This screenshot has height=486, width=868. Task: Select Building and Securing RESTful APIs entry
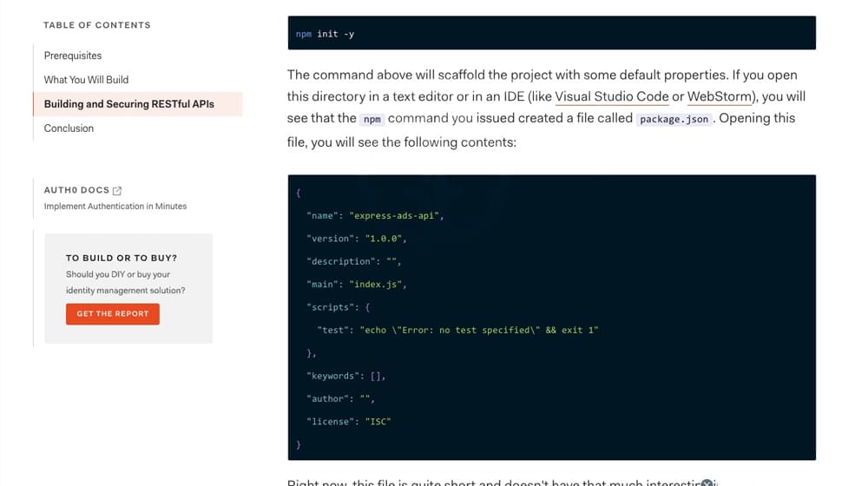click(x=129, y=104)
